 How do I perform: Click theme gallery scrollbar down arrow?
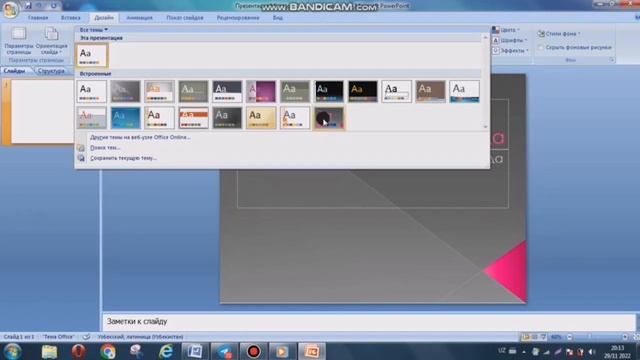[485, 127]
